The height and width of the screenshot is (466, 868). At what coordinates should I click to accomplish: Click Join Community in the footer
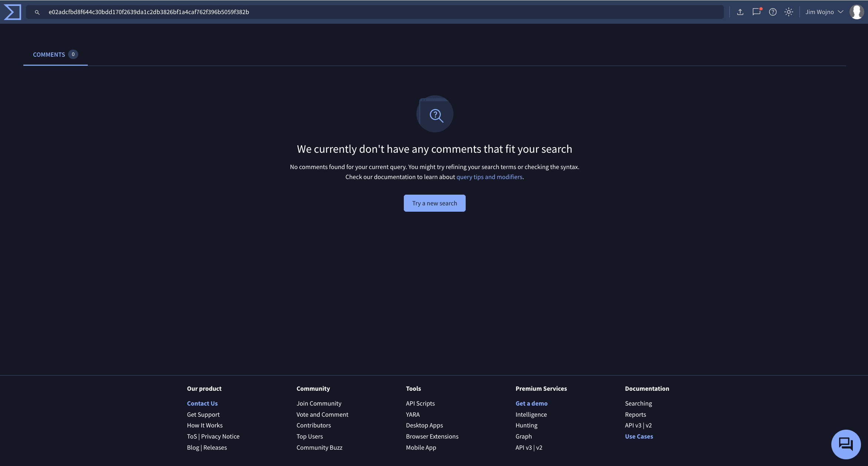pos(319,403)
